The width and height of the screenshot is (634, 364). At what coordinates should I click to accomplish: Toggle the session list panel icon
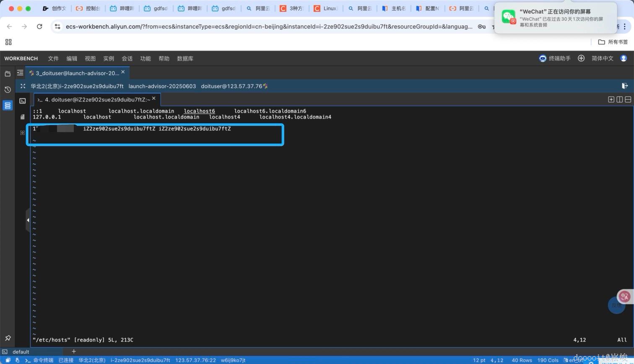[20, 73]
